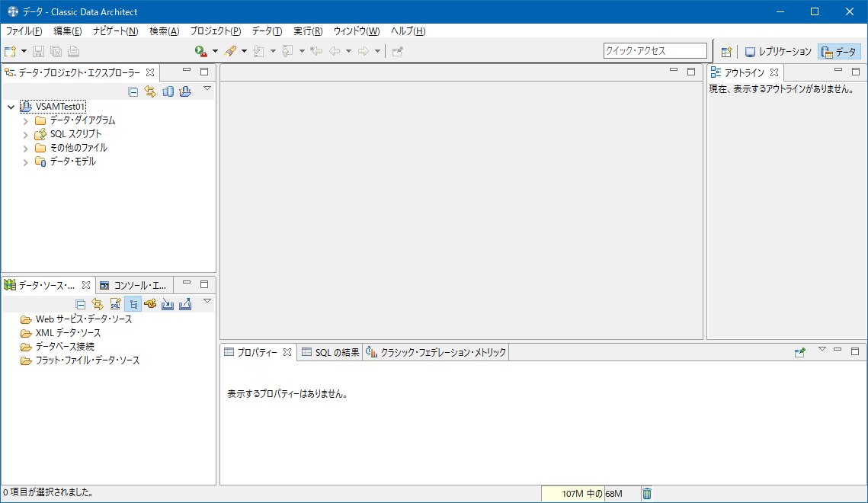Select the コンソール・エ... tab
The width and height of the screenshot is (868, 503).
click(134, 286)
